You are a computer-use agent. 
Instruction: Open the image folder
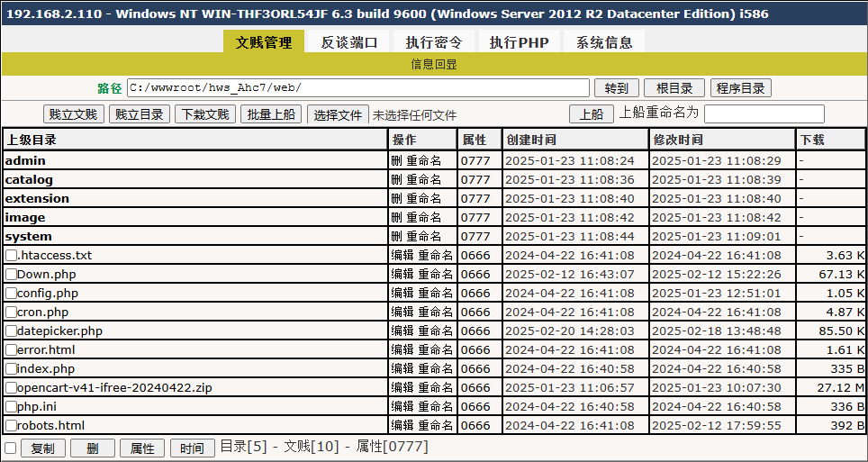coord(25,217)
